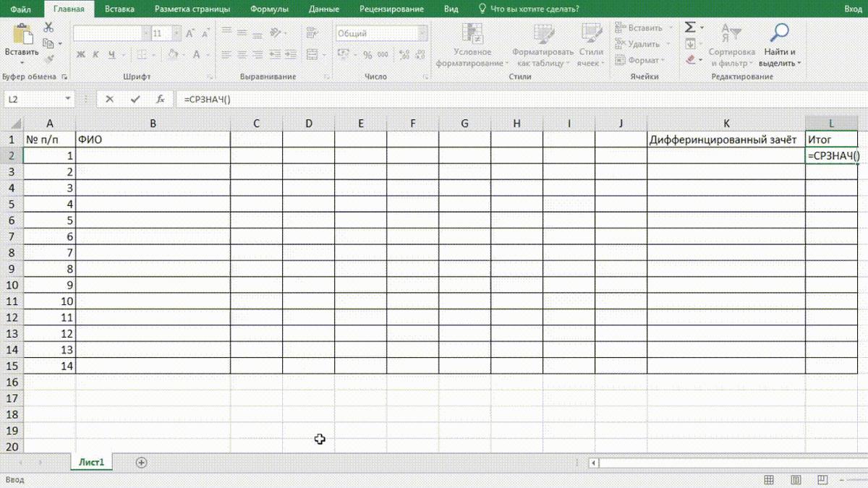Click the decrease font size icon
The height and width of the screenshot is (488, 868).
[206, 33]
